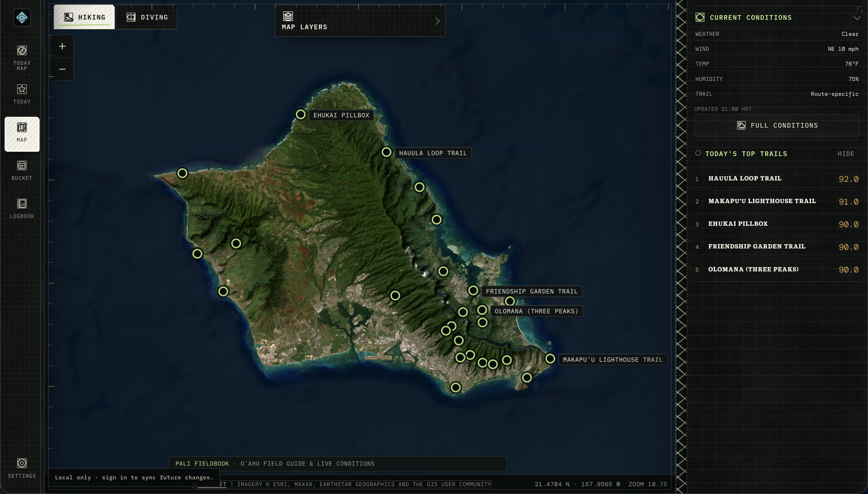Click the Ehukai Pillbox map label
Image resolution: width=868 pixels, height=494 pixels.
tap(341, 115)
